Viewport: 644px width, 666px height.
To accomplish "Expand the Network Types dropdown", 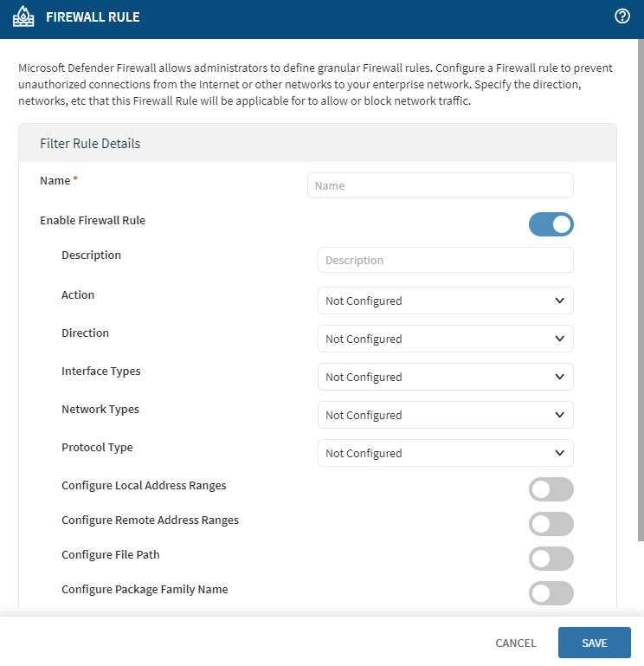I will pyautogui.click(x=444, y=415).
